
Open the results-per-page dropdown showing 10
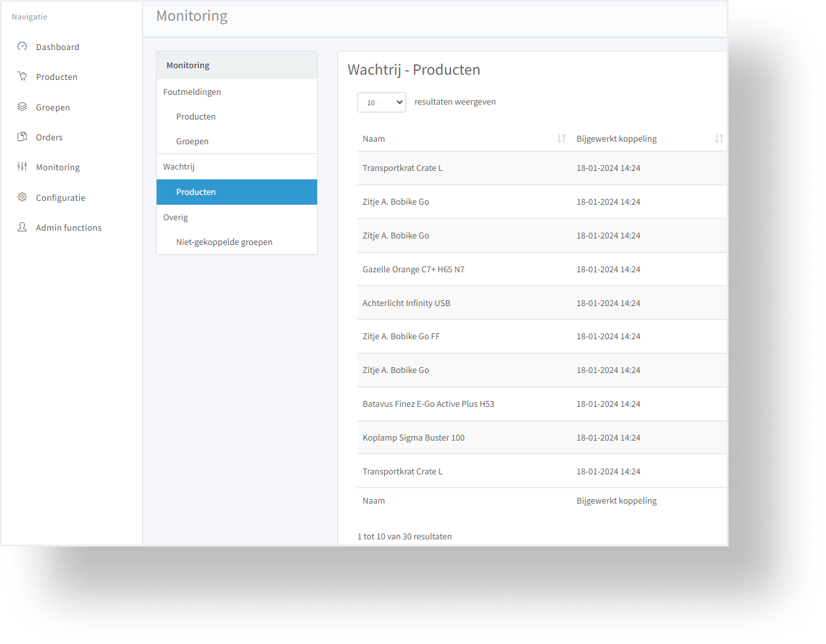click(x=381, y=102)
